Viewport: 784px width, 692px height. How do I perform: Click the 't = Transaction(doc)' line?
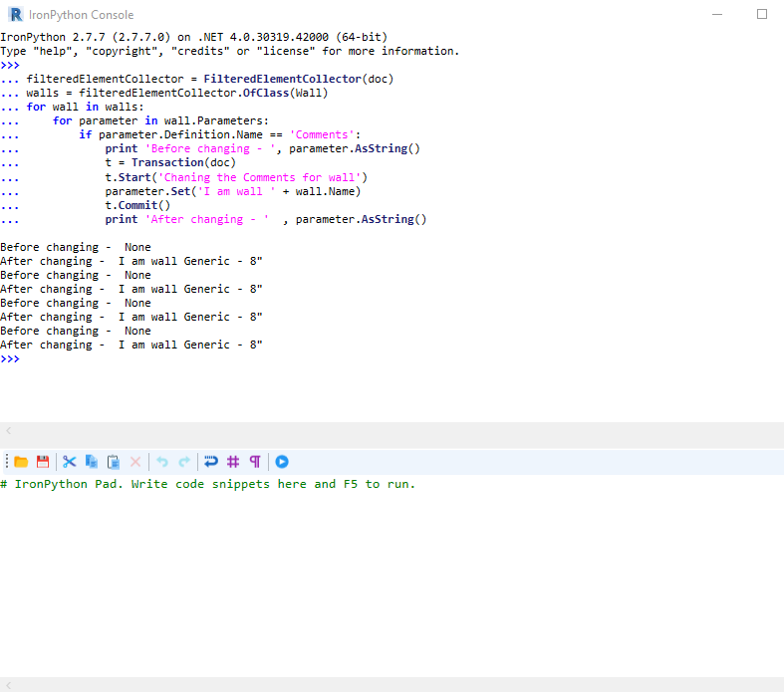pos(170,163)
